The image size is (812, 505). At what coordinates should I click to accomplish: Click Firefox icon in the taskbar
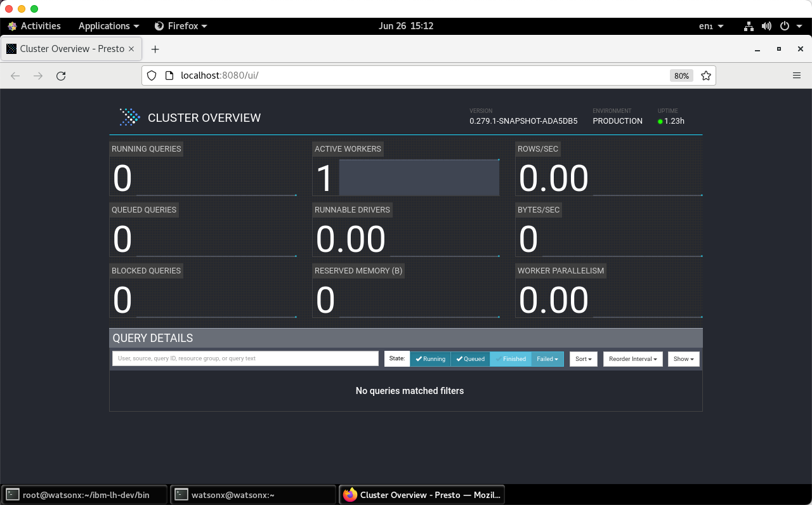[x=350, y=495]
